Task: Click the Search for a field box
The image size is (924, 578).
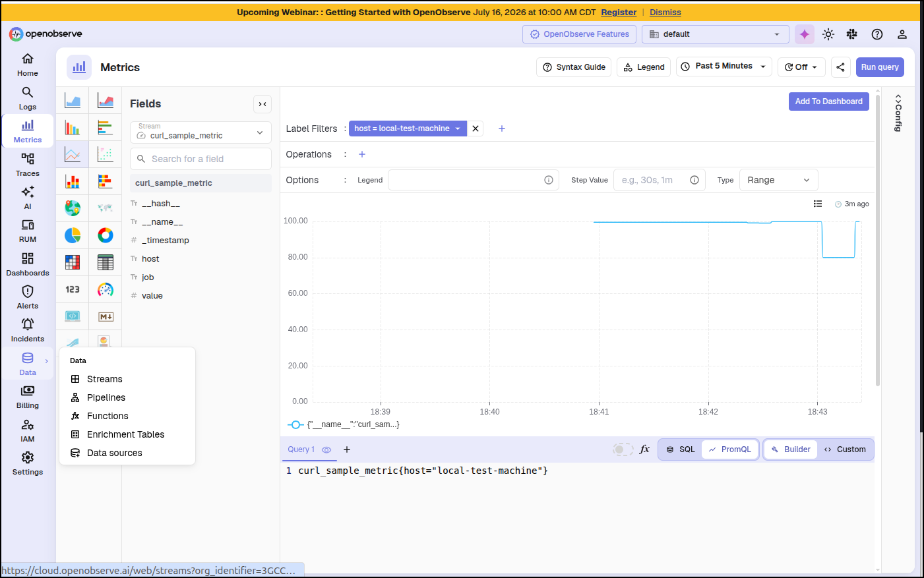Action: click(200, 159)
